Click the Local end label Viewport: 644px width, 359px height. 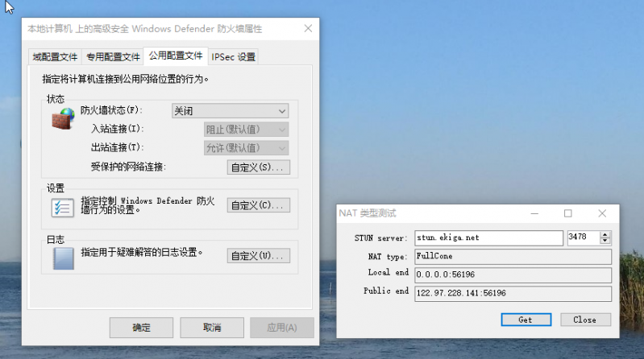388,272
